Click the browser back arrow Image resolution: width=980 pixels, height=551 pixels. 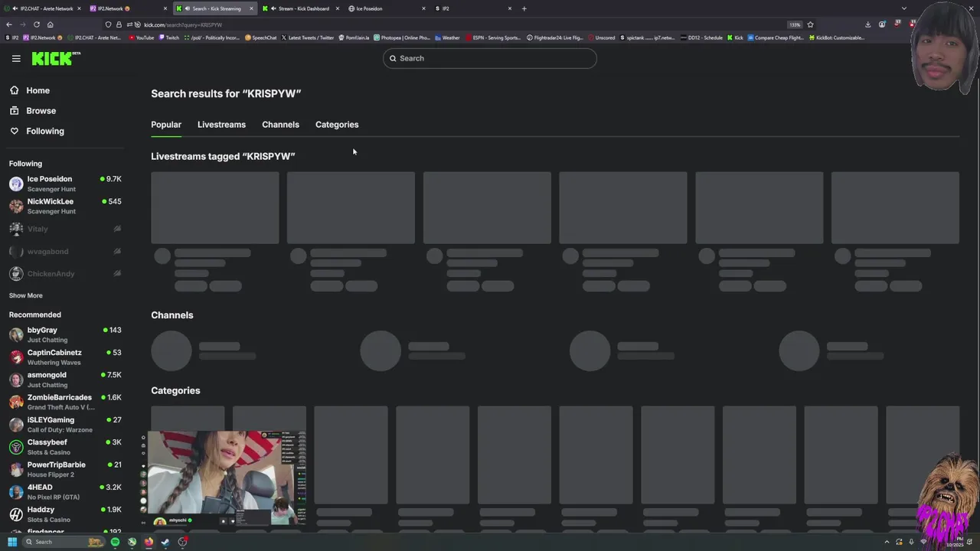click(x=9, y=24)
